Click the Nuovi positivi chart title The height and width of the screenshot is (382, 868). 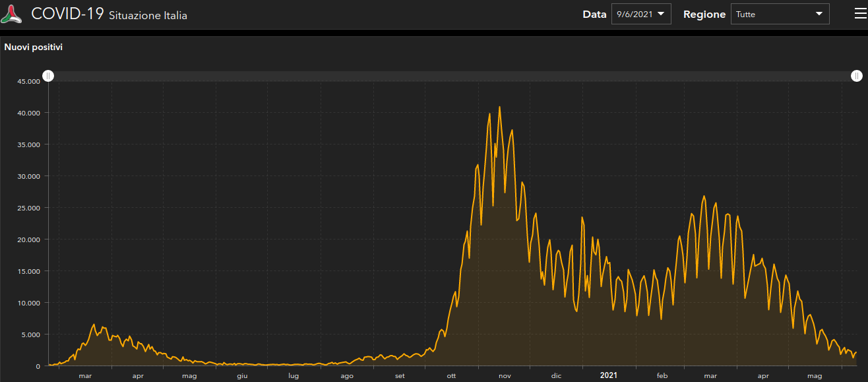tap(34, 47)
